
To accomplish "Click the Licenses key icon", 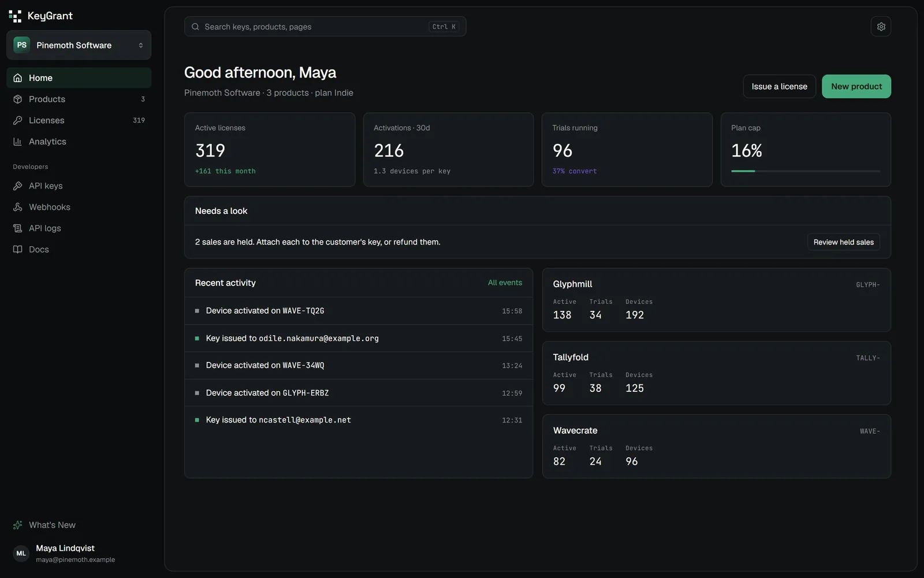I will pos(18,120).
